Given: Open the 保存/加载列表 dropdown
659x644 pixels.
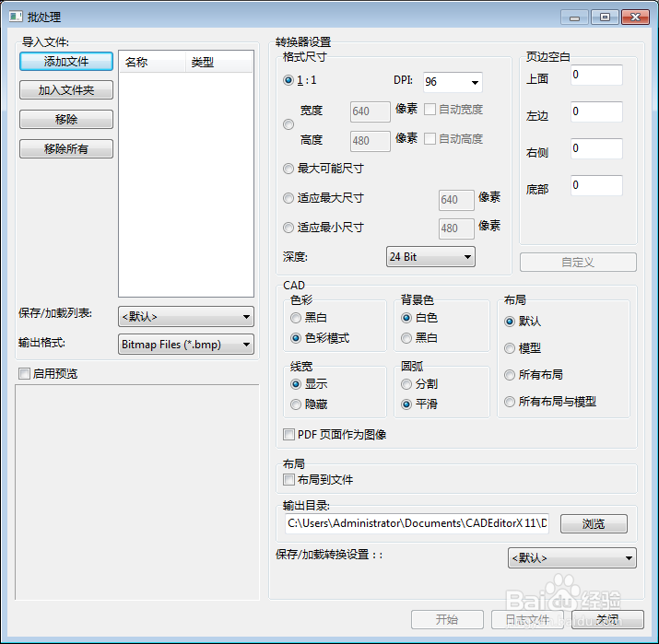Looking at the screenshot, I should click(x=186, y=316).
